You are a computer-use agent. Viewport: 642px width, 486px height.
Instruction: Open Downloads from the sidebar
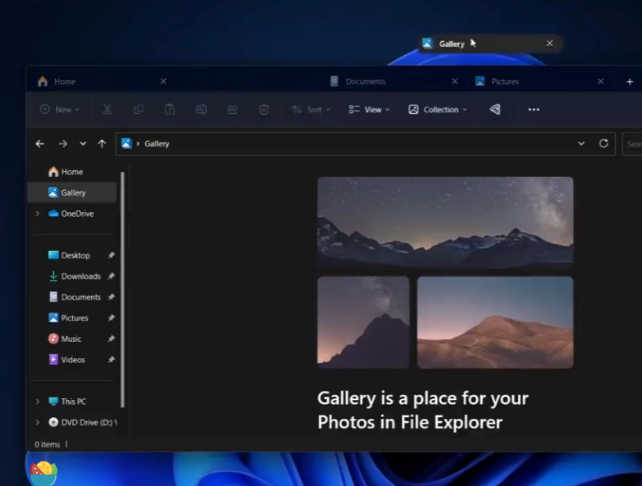pyautogui.click(x=80, y=276)
